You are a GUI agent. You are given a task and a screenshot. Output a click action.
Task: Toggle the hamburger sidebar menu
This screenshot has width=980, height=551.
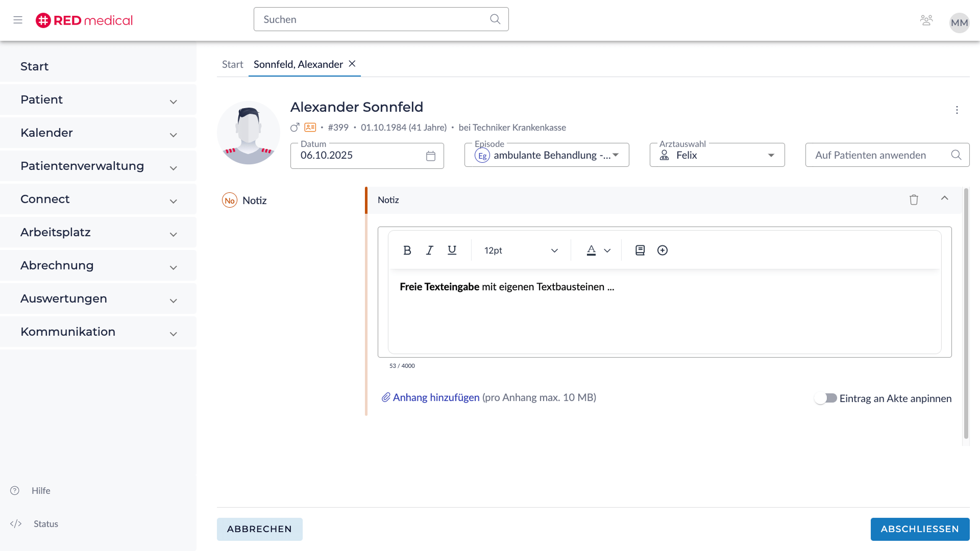coord(18,20)
